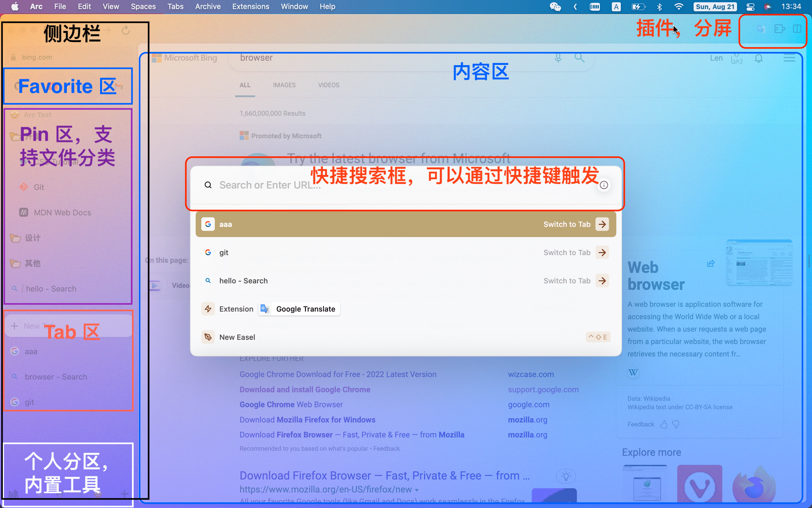Click the thumbs down feedback icon
Viewport: 812px width, 508px height.
(x=676, y=424)
